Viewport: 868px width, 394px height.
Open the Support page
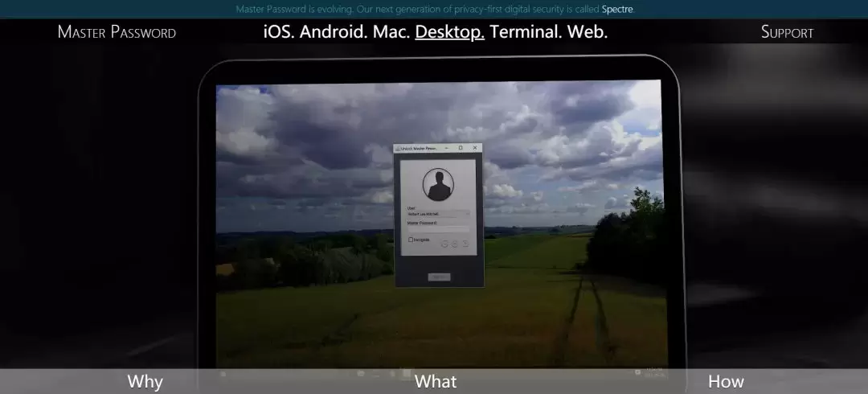click(x=787, y=32)
